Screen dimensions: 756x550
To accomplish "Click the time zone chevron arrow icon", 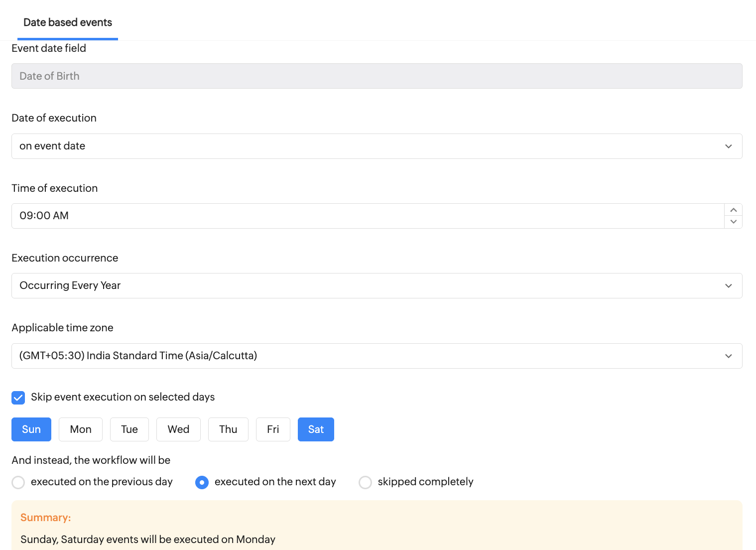I will click(x=729, y=356).
